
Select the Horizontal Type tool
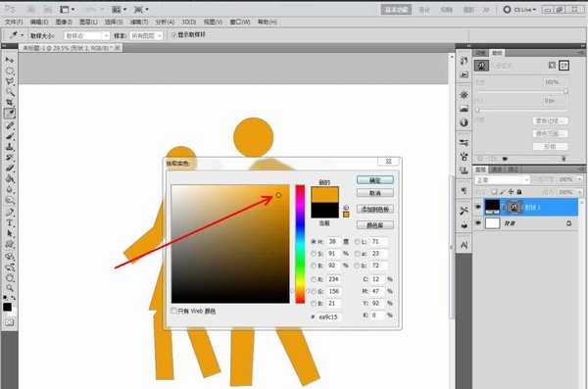[10, 223]
